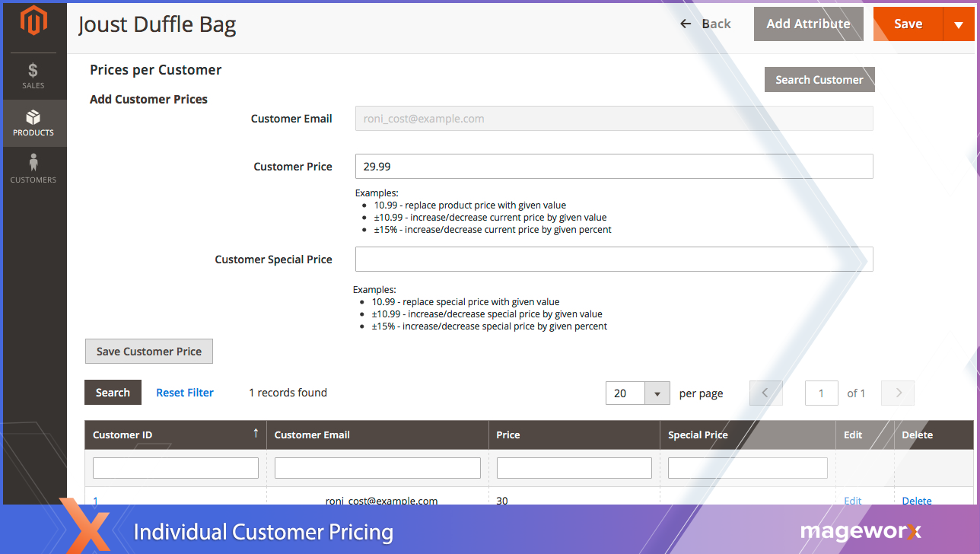This screenshot has width=980, height=554.
Task: Click the Customer Special Price field
Action: coord(613,259)
